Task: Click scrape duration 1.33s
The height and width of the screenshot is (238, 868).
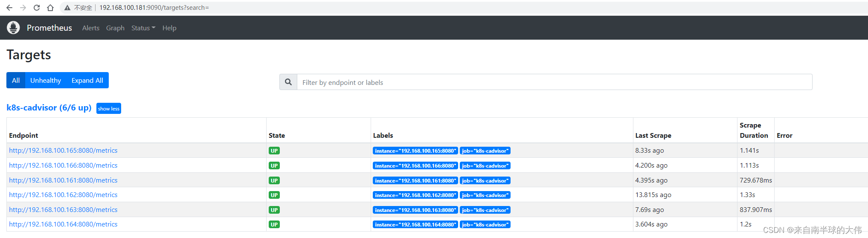Action: 747,194
